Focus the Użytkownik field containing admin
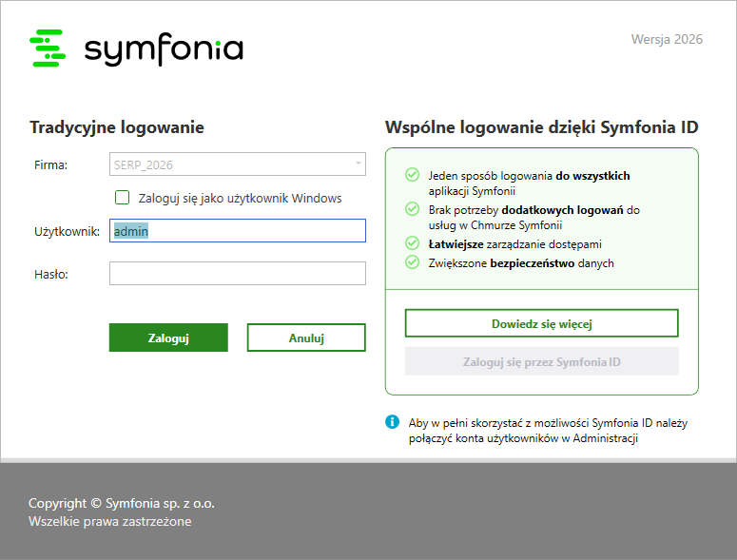 coord(238,230)
